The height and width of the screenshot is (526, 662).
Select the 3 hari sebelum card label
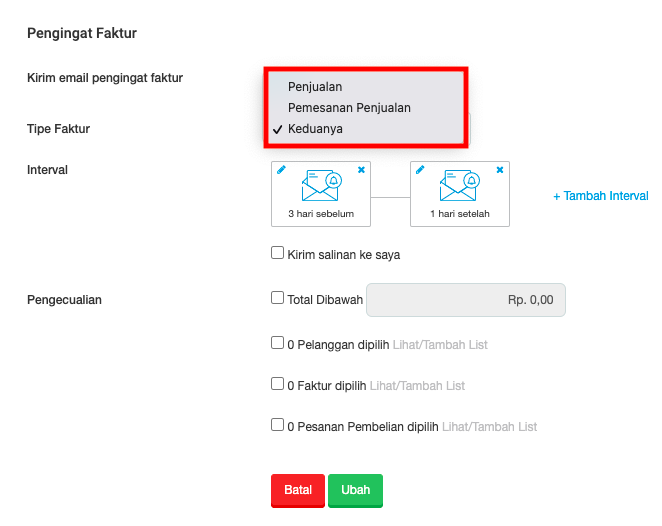(x=321, y=214)
